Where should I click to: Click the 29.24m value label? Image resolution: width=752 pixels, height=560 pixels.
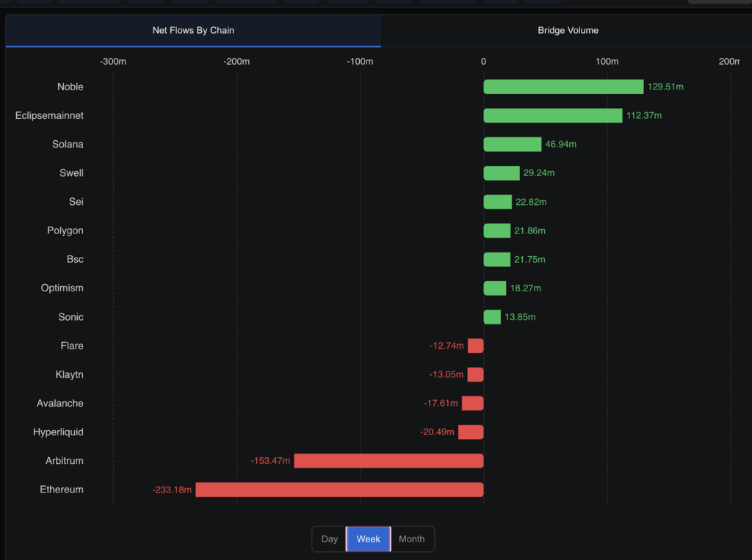click(x=539, y=173)
